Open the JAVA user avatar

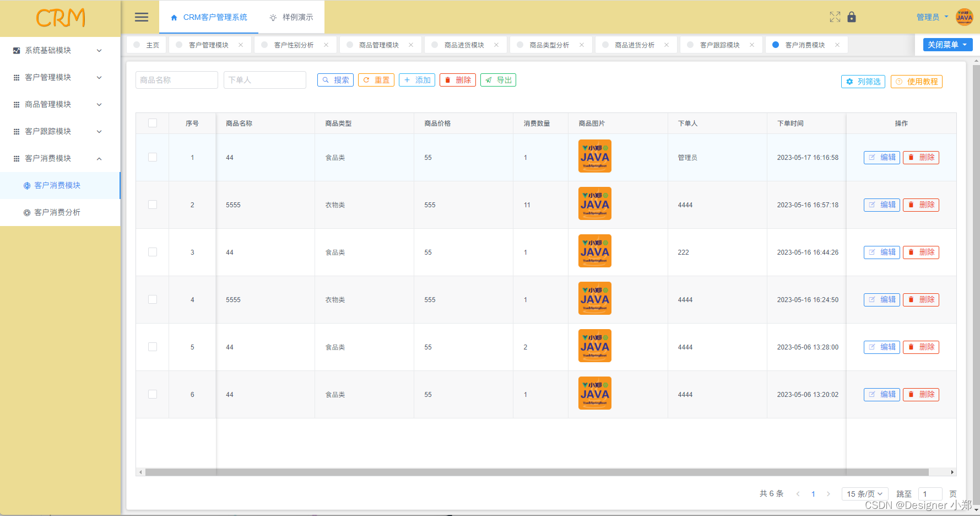pyautogui.click(x=964, y=17)
